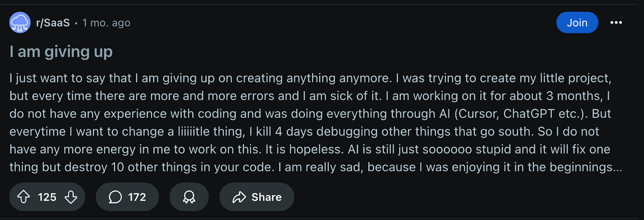Viewport: 644px width, 220px height.
Task: Click the '1 mo. ago' timestamp
Action: 106,23
